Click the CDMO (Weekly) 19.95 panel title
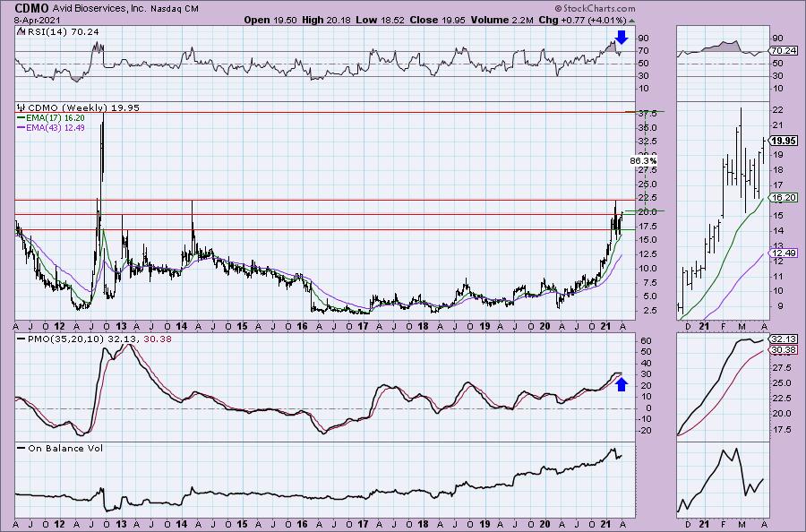Viewport: 806px width, 532px height. coord(83,107)
